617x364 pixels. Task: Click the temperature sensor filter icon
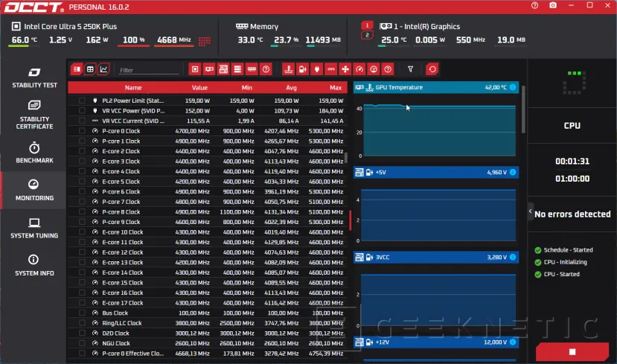coord(288,69)
